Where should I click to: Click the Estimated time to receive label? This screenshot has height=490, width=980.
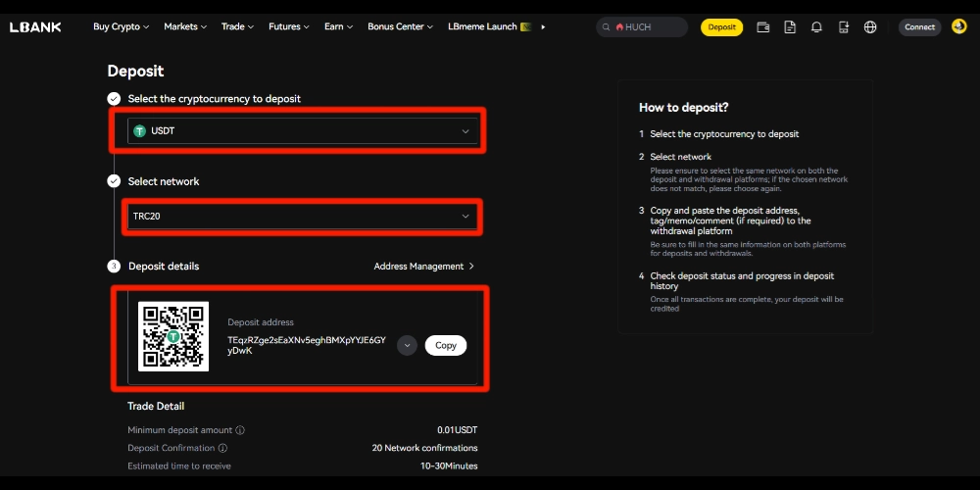point(179,466)
